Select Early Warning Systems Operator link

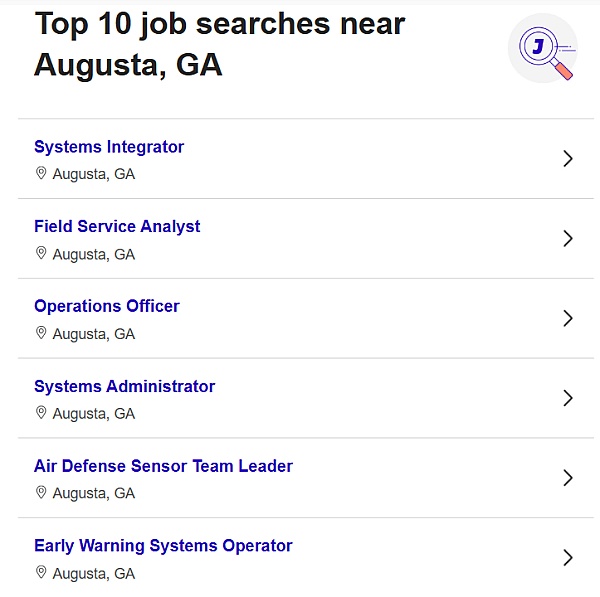point(163,546)
